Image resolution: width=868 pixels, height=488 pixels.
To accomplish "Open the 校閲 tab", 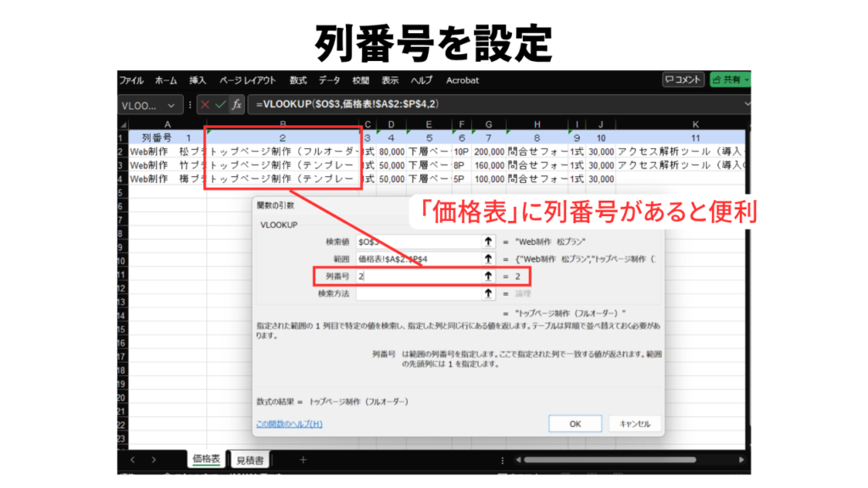I will [360, 80].
